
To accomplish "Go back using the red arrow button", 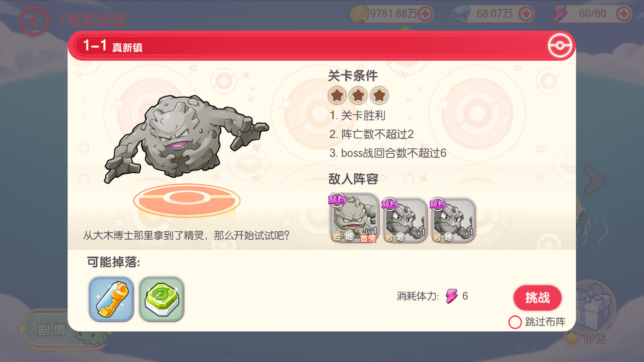I will 34,21.
